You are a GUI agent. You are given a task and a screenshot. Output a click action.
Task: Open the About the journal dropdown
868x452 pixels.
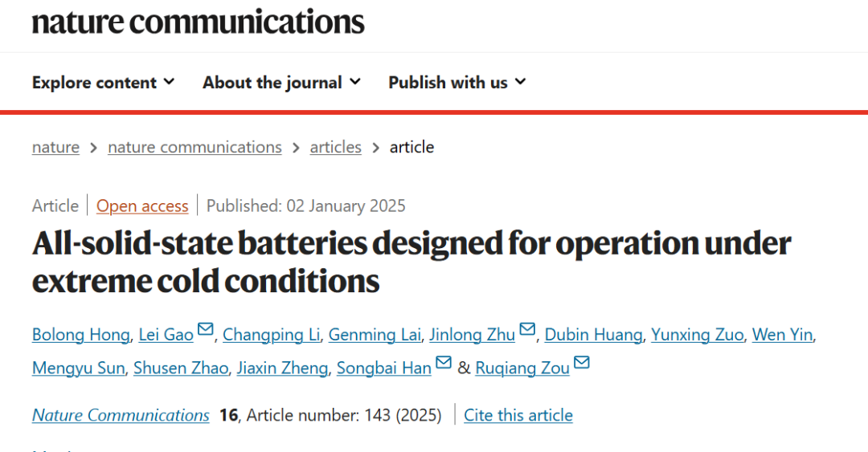282,83
